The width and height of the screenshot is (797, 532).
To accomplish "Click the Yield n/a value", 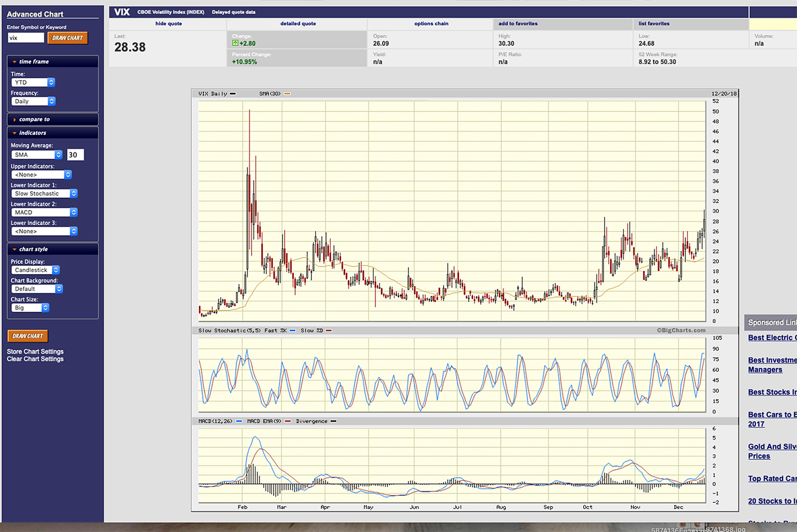I will (378, 62).
